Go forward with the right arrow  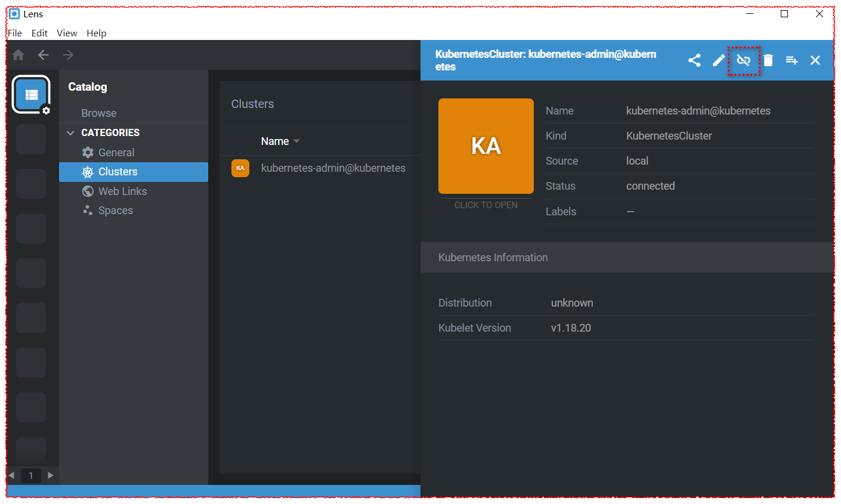coord(69,55)
